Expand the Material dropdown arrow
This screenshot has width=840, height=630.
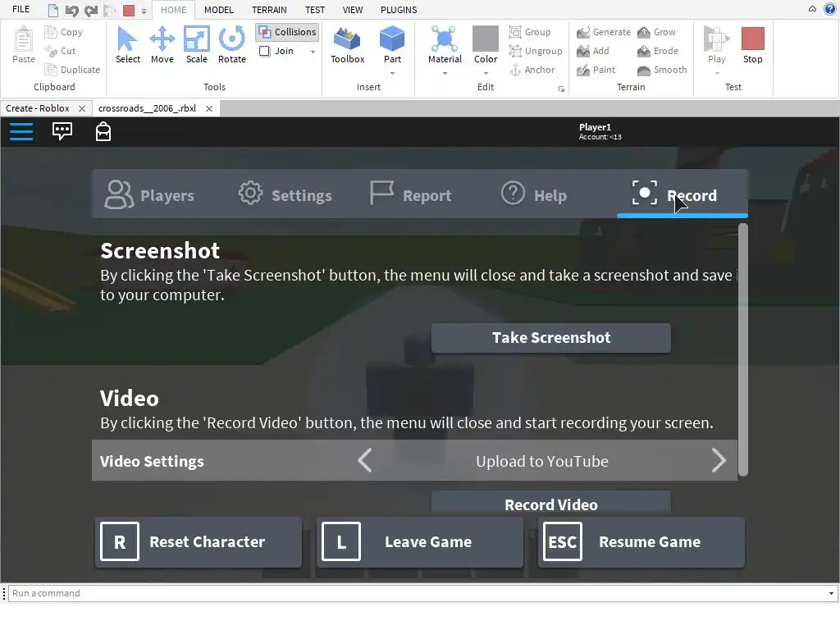[445, 73]
